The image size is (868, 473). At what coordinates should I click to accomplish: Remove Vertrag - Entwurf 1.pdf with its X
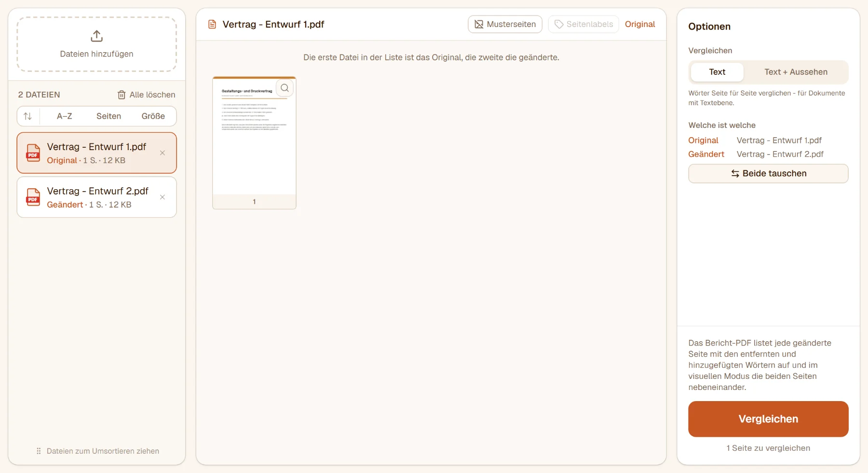tap(163, 153)
